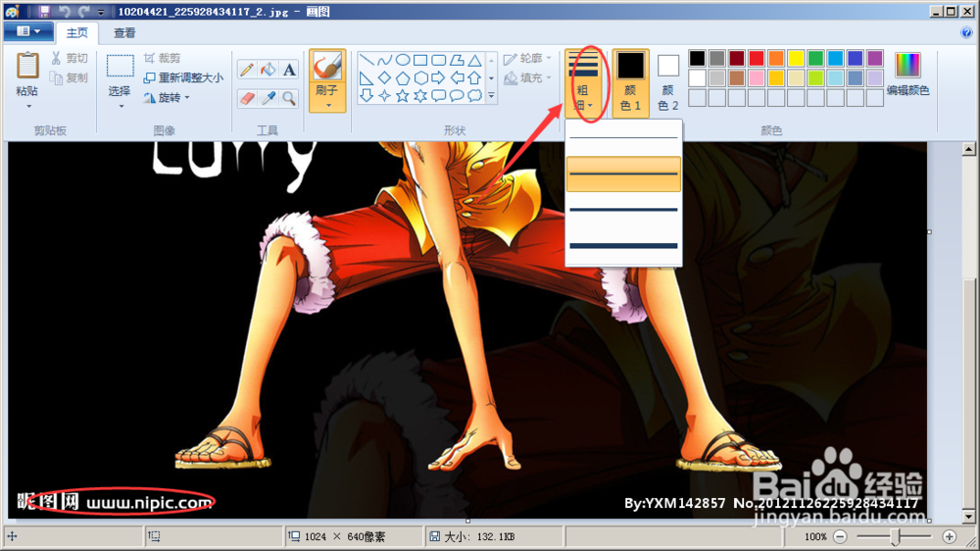Click the zoom slider handle
The height and width of the screenshot is (551, 980).
896,536
